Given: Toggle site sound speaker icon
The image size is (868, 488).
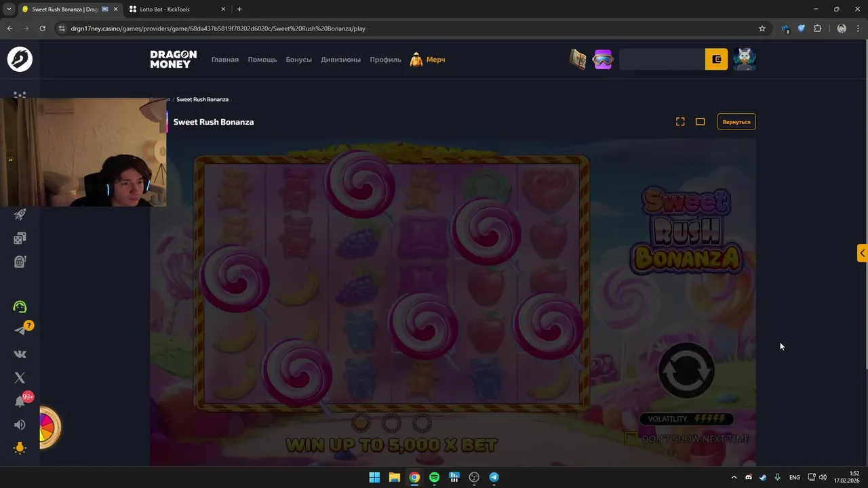Looking at the screenshot, I should (x=20, y=425).
